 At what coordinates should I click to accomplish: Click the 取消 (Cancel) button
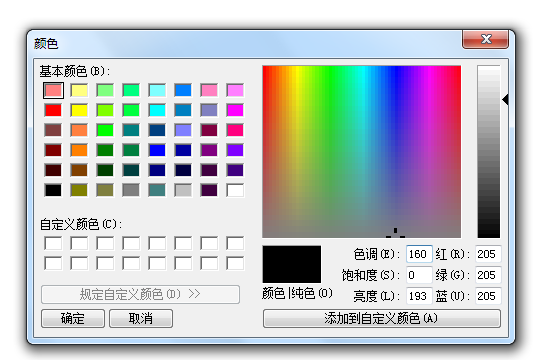coord(141,318)
